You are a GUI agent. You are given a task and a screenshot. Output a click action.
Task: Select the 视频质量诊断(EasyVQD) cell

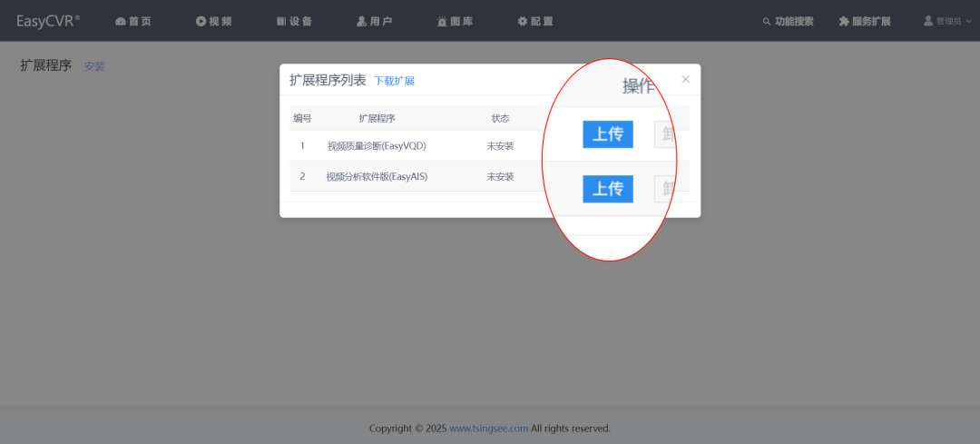coord(377,145)
